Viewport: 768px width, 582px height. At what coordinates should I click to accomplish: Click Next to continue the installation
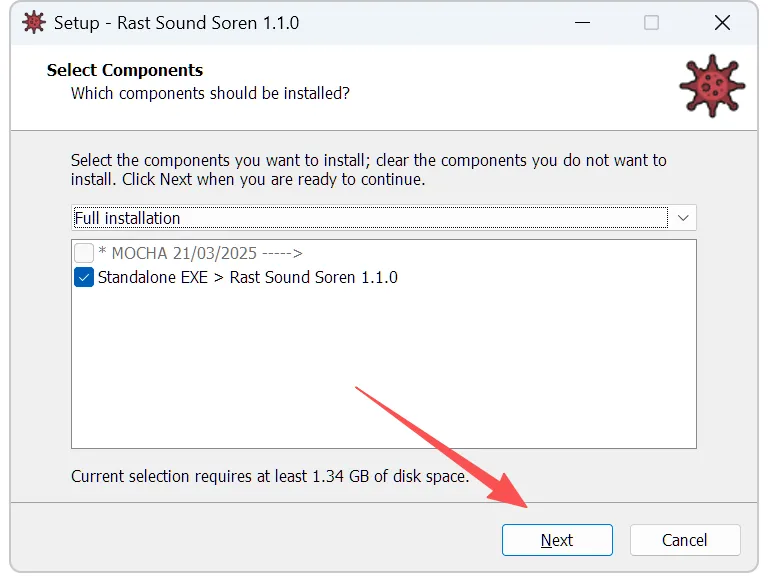pyautogui.click(x=557, y=540)
